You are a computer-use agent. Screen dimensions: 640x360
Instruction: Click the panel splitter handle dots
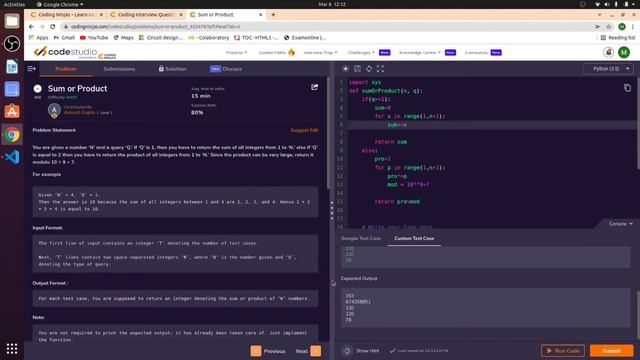point(332,210)
